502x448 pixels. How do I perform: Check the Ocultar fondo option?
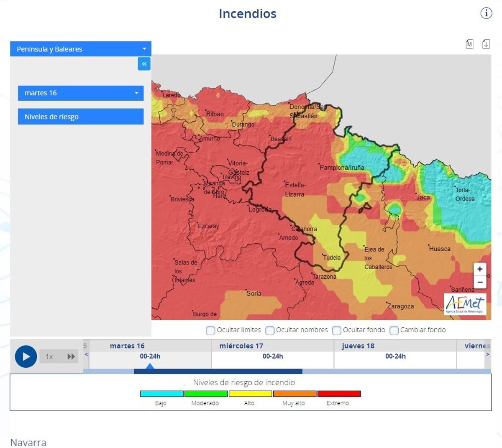click(337, 331)
